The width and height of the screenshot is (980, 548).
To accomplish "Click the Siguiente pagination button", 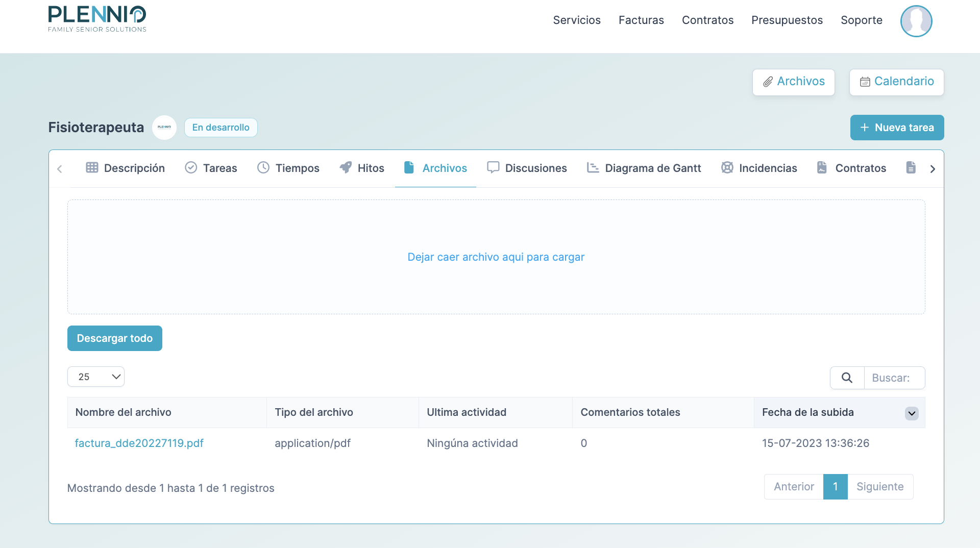I will 880,487.
